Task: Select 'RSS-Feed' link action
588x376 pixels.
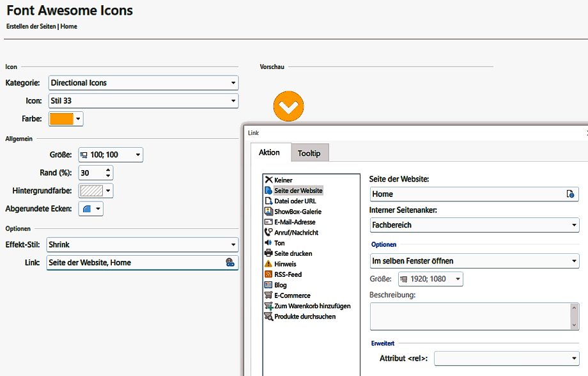Action: [287, 274]
